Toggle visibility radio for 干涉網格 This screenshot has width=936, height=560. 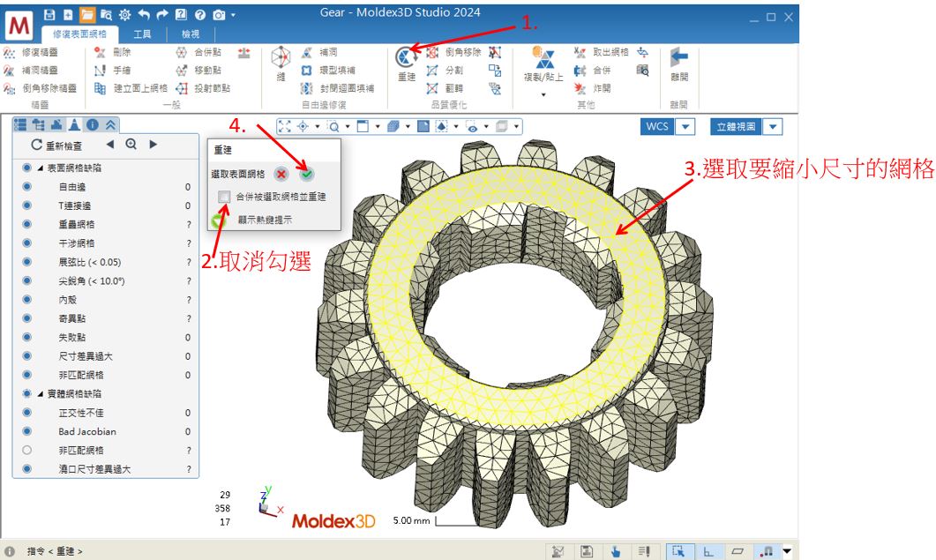[x=26, y=243]
